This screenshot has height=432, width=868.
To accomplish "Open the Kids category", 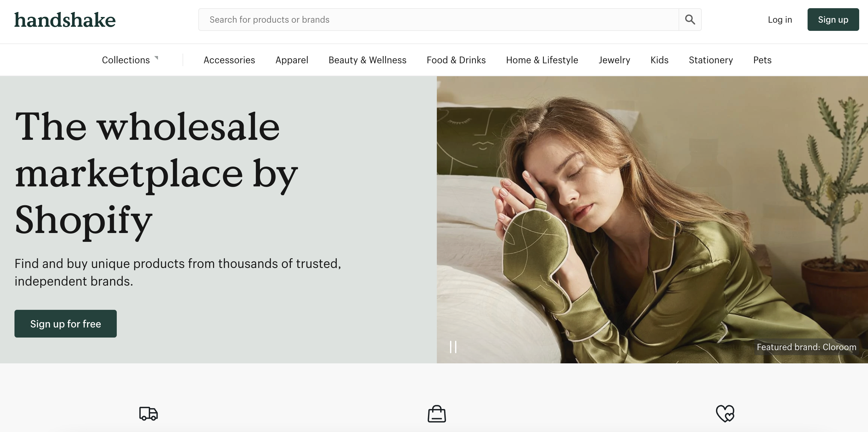I will click(x=659, y=60).
